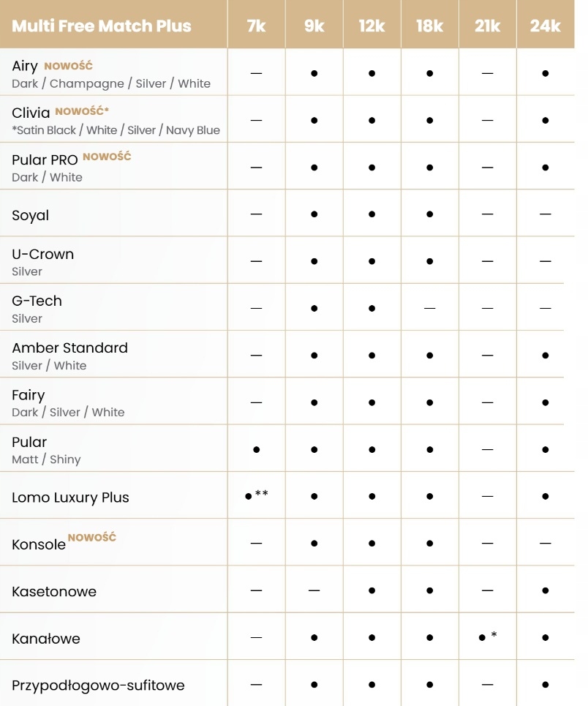Click the NOWOŚĆ badge next to Pular PRO
The image size is (588, 706).
(108, 157)
